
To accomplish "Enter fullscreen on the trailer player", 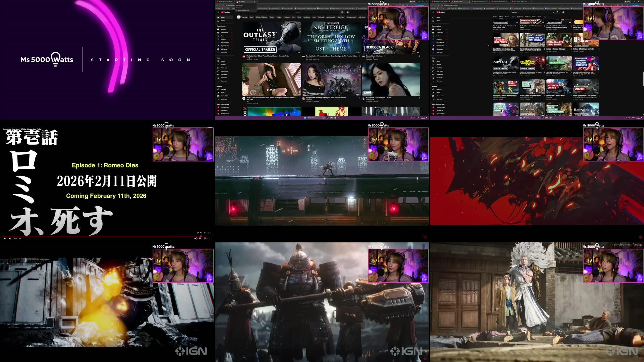I will 209,238.
